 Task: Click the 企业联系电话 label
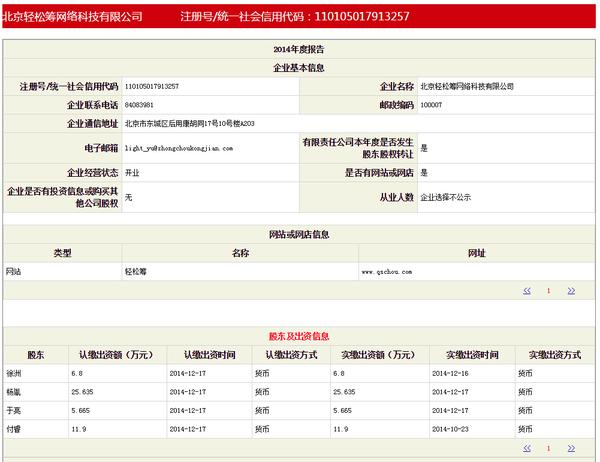click(93, 105)
